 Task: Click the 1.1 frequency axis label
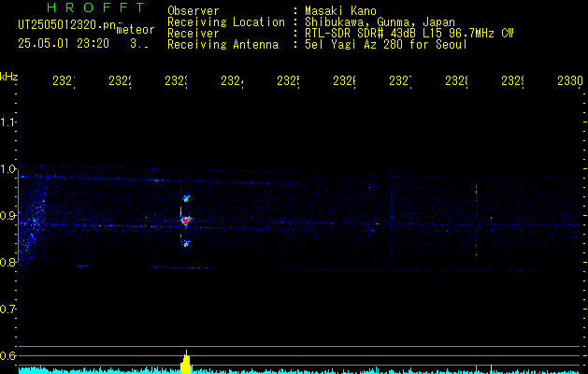coord(8,122)
